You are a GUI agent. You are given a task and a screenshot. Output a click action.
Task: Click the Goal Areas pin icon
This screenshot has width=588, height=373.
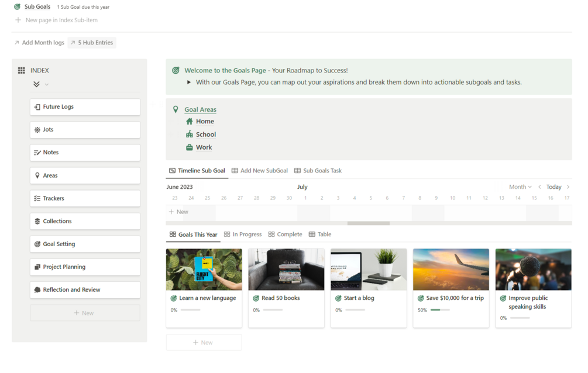click(x=176, y=109)
